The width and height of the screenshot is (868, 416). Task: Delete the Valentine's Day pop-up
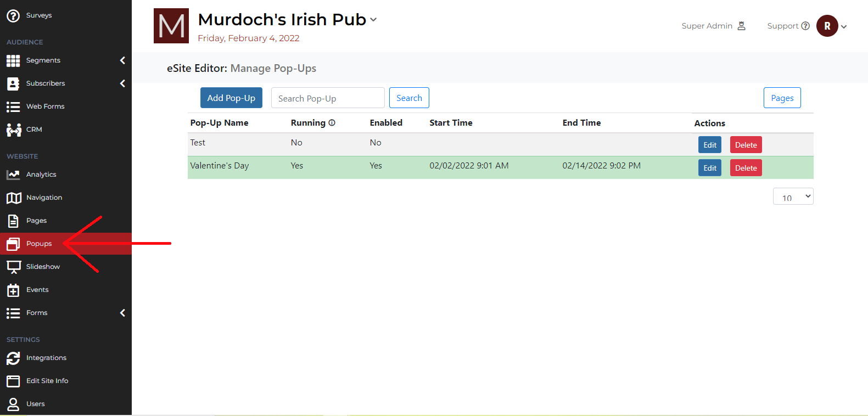tap(746, 168)
